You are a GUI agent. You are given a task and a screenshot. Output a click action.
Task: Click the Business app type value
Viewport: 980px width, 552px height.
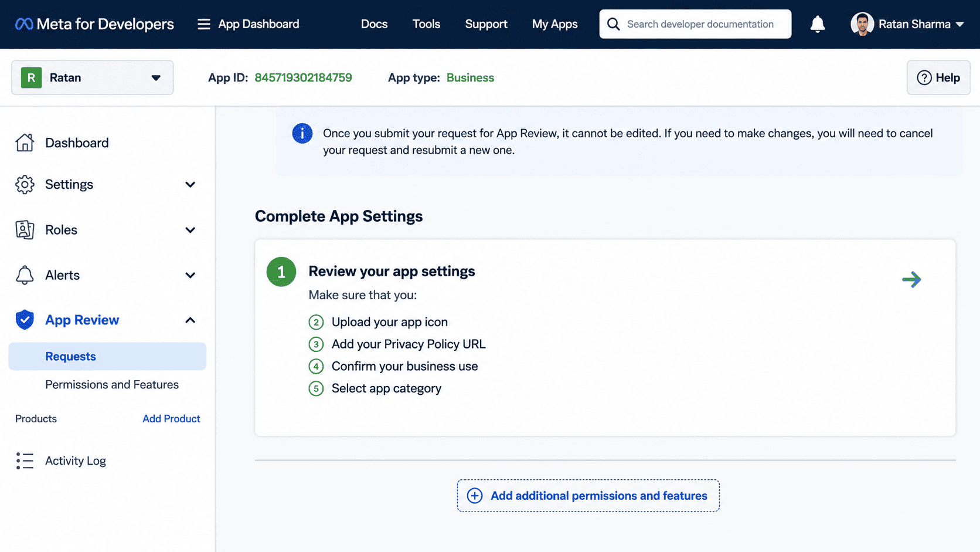[x=470, y=77]
